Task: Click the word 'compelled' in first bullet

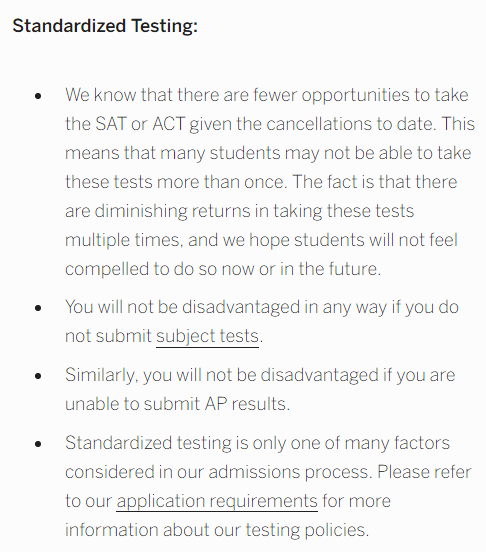Action: tap(107, 270)
